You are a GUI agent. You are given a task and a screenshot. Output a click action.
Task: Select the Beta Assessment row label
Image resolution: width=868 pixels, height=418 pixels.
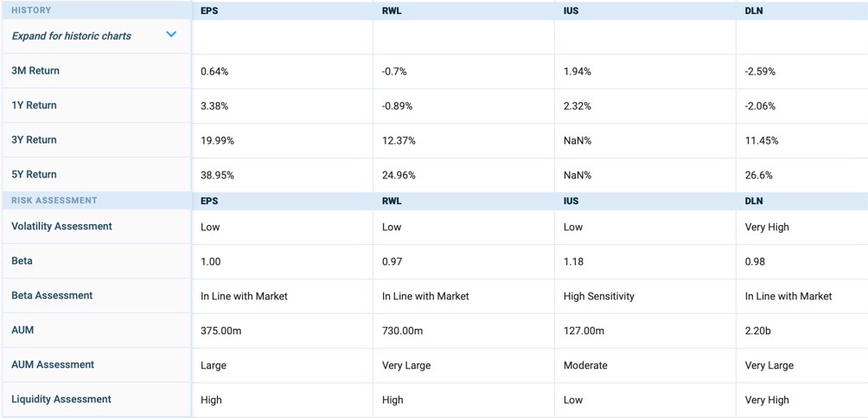click(52, 296)
